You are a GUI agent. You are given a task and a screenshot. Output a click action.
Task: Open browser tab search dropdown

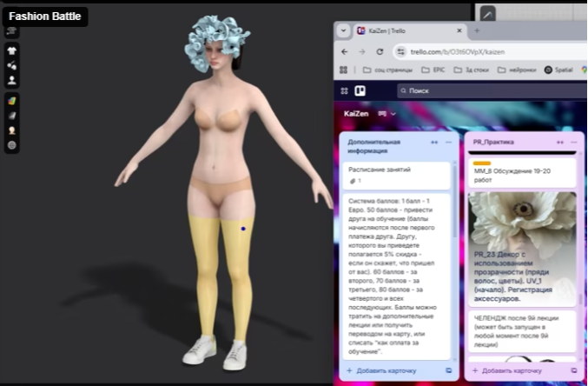pyautogui.click(x=343, y=30)
